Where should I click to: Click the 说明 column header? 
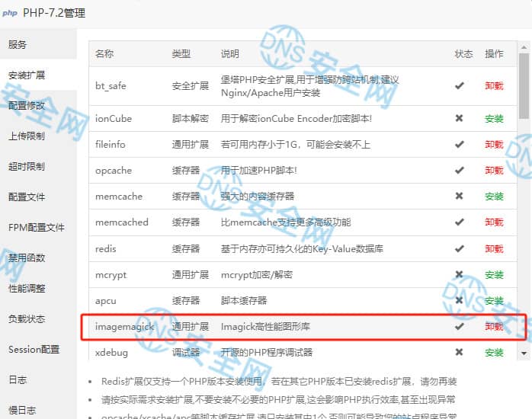coord(229,53)
